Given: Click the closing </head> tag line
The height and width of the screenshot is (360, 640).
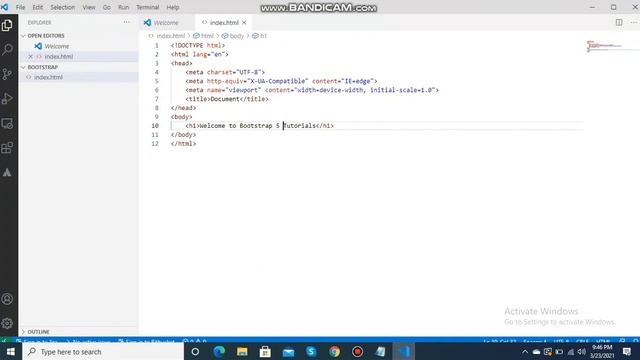Looking at the screenshot, I should coord(183,108).
